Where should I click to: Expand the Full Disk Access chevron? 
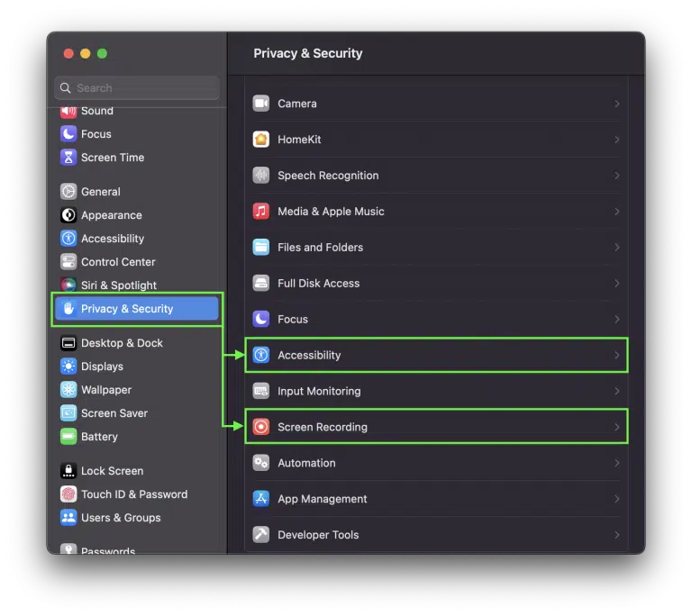[617, 284]
